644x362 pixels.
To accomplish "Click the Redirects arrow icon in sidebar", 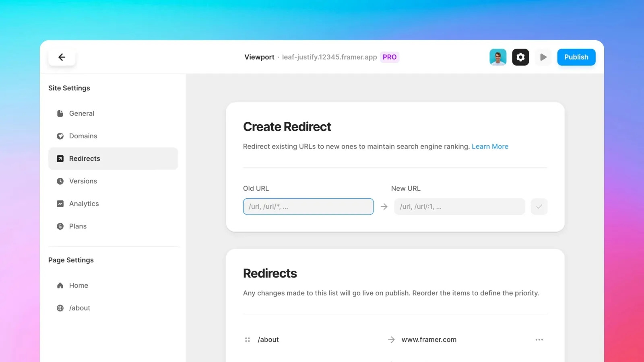I will [x=60, y=158].
